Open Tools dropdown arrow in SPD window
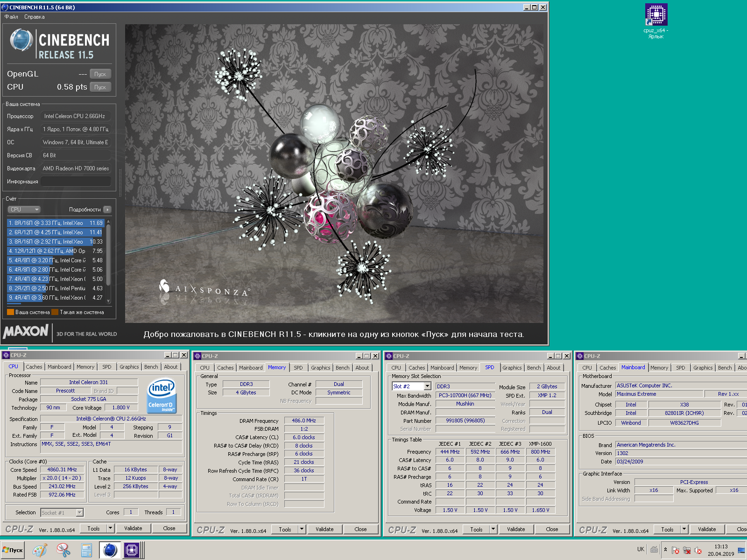Screen dimensions: 747x560 tap(493, 529)
